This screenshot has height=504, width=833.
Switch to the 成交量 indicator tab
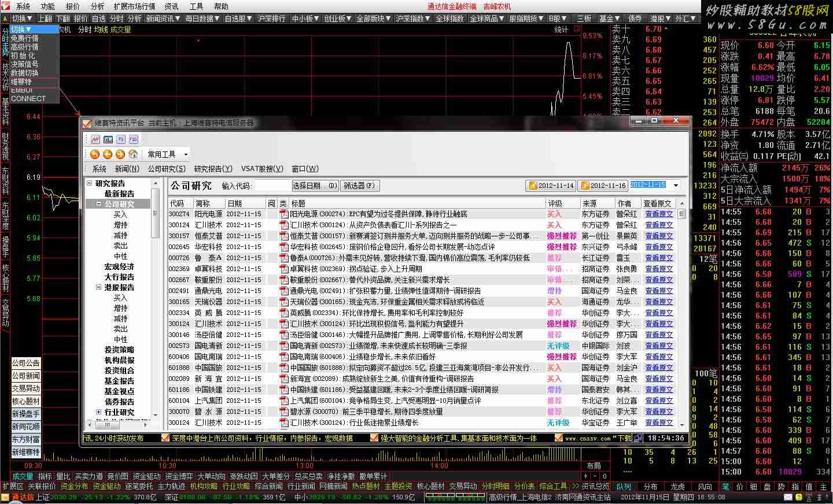(x=23, y=476)
